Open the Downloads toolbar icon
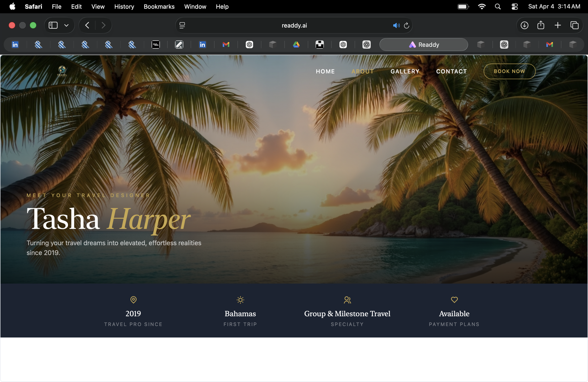 click(524, 25)
